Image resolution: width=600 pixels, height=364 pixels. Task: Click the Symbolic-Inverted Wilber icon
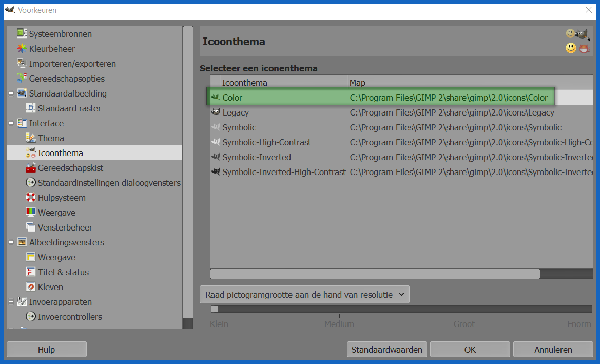click(216, 157)
